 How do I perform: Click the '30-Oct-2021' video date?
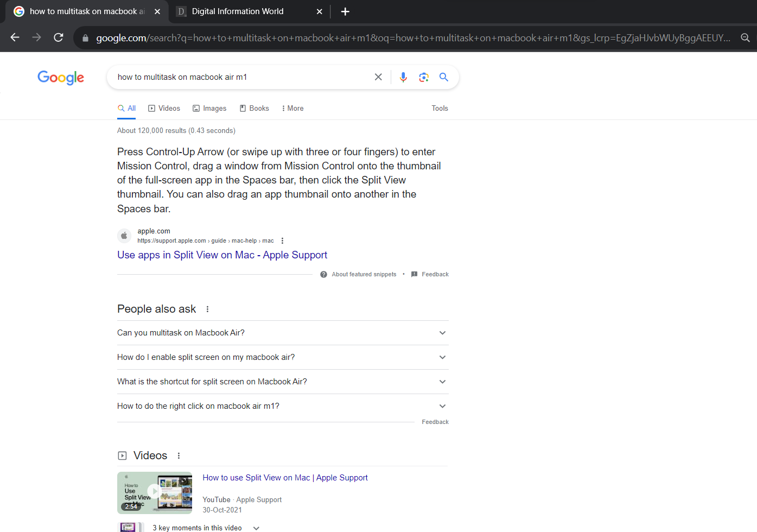222,510
